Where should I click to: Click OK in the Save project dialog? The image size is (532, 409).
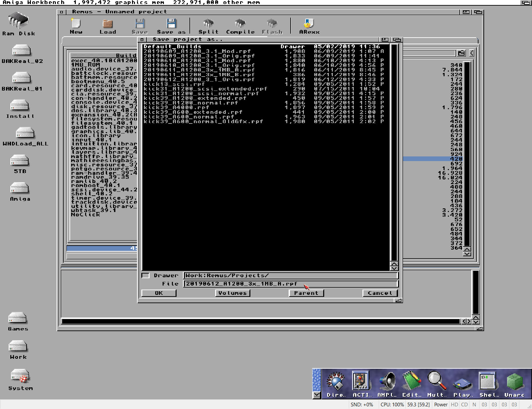pyautogui.click(x=159, y=293)
